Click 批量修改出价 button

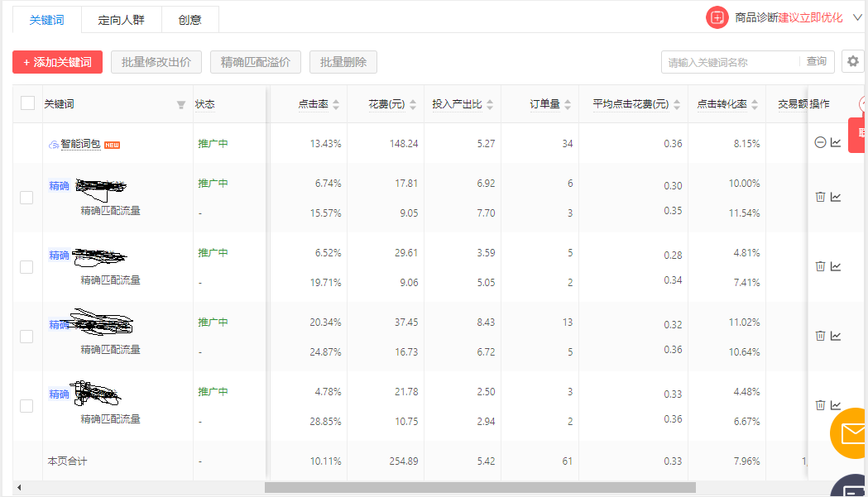(x=156, y=62)
